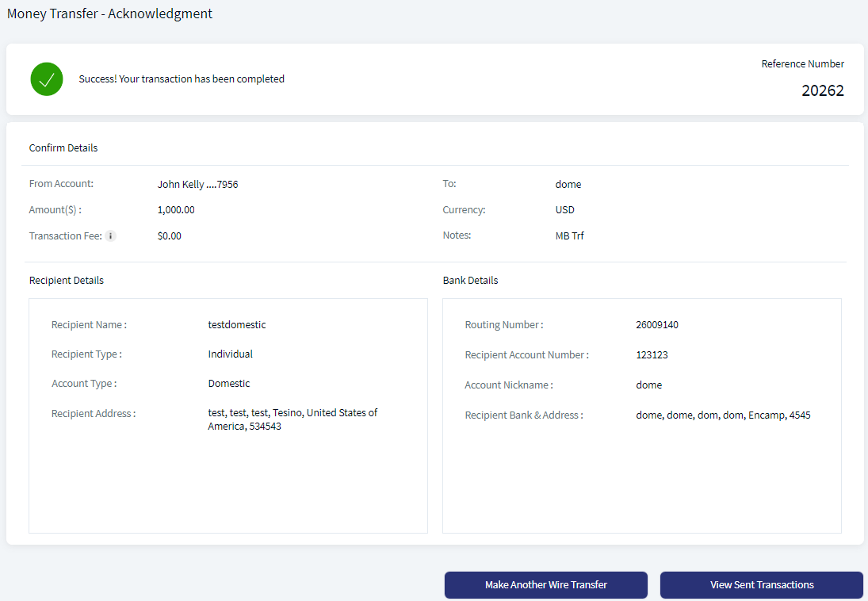Click recipient name testdomestic

tap(237, 324)
